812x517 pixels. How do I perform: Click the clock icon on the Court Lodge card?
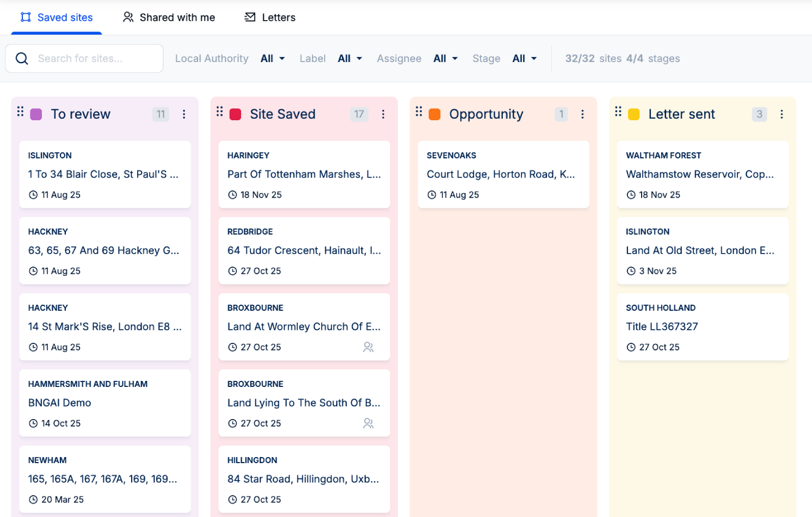(431, 194)
